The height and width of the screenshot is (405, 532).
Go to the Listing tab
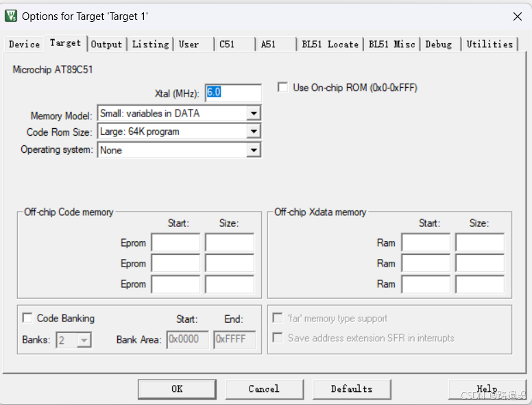click(x=150, y=44)
